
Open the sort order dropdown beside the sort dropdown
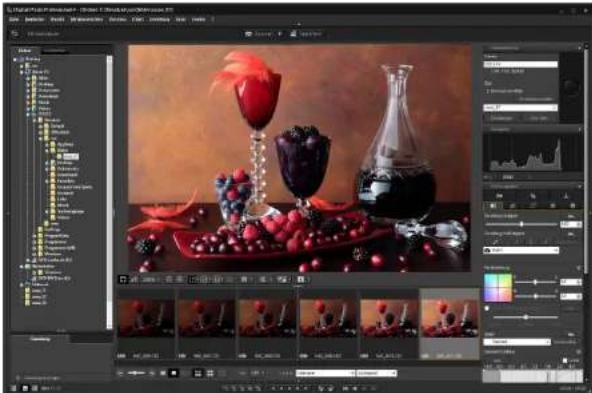pyautogui.click(x=376, y=373)
